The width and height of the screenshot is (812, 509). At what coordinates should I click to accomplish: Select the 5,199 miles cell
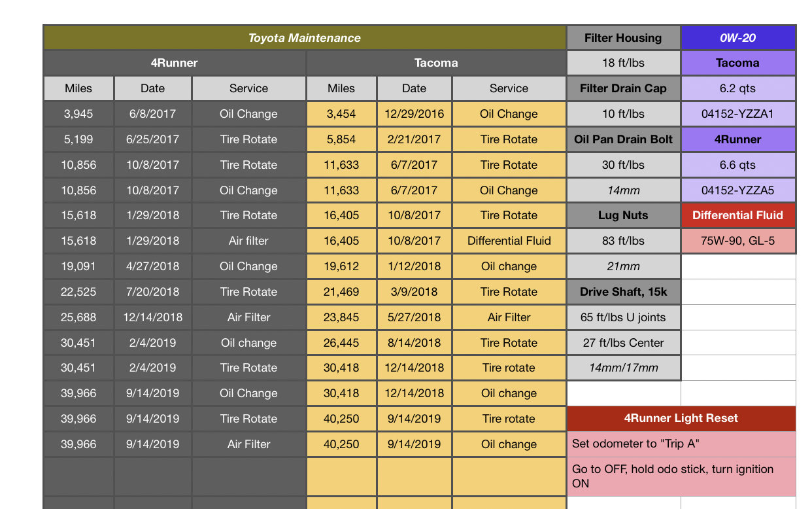pos(78,139)
